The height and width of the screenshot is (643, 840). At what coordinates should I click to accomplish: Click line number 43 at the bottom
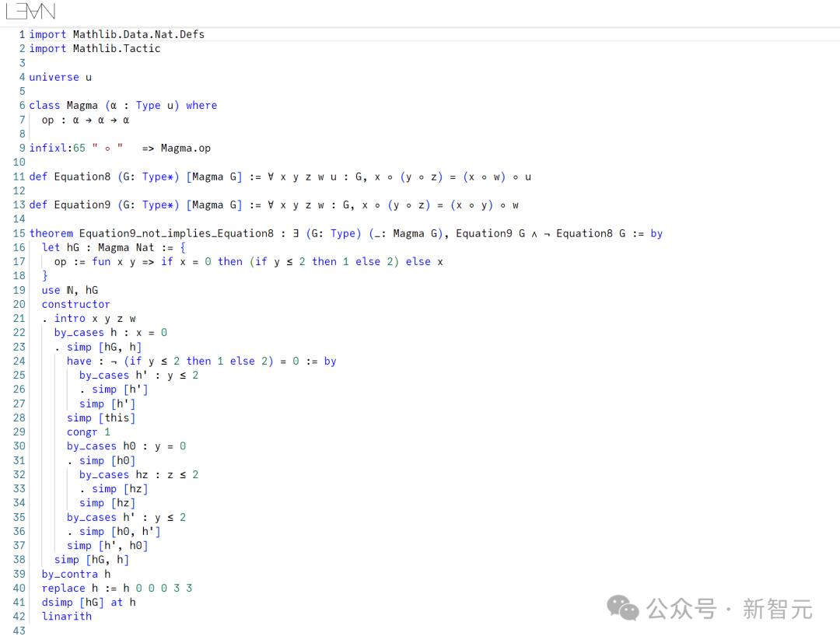(19, 631)
